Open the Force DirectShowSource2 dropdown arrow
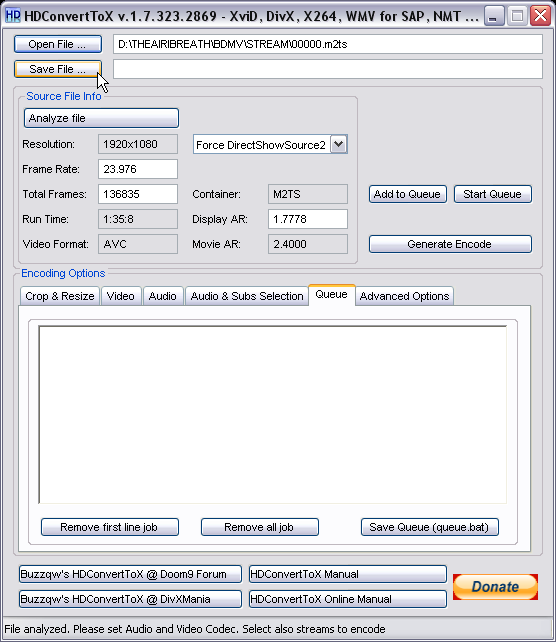 pos(339,144)
